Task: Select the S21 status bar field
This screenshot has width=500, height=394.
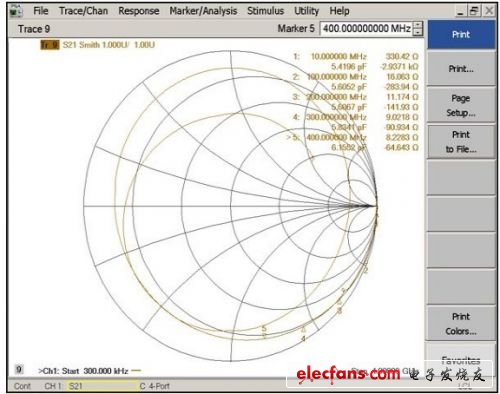Action: [x=102, y=386]
